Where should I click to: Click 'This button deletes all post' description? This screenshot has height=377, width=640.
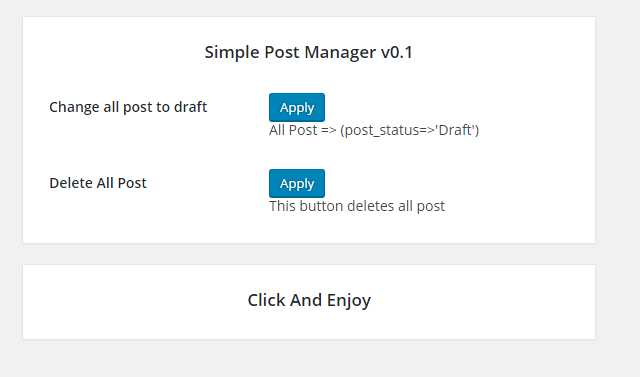tap(357, 206)
